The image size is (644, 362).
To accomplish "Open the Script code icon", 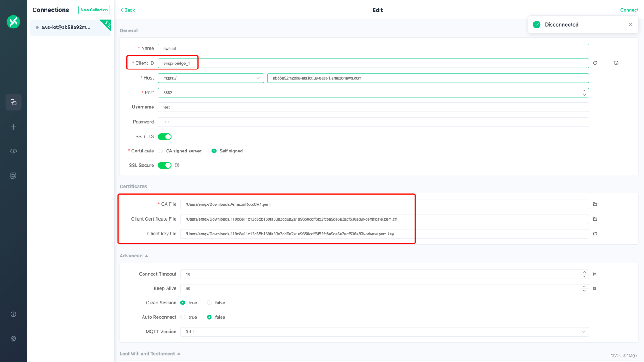I will click(13, 151).
